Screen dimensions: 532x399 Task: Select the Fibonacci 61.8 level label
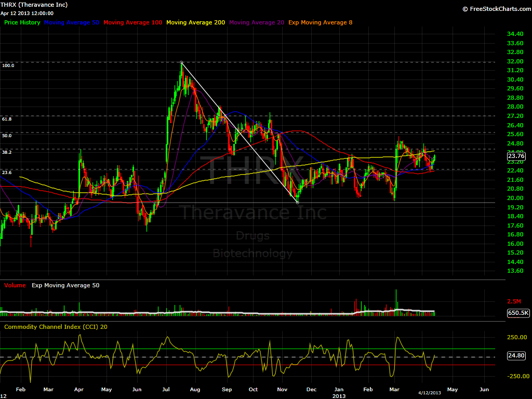point(7,119)
